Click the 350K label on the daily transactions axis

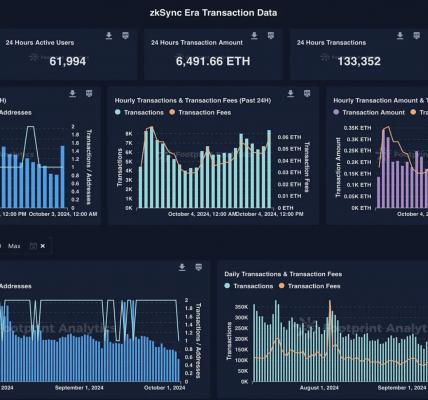242,307
